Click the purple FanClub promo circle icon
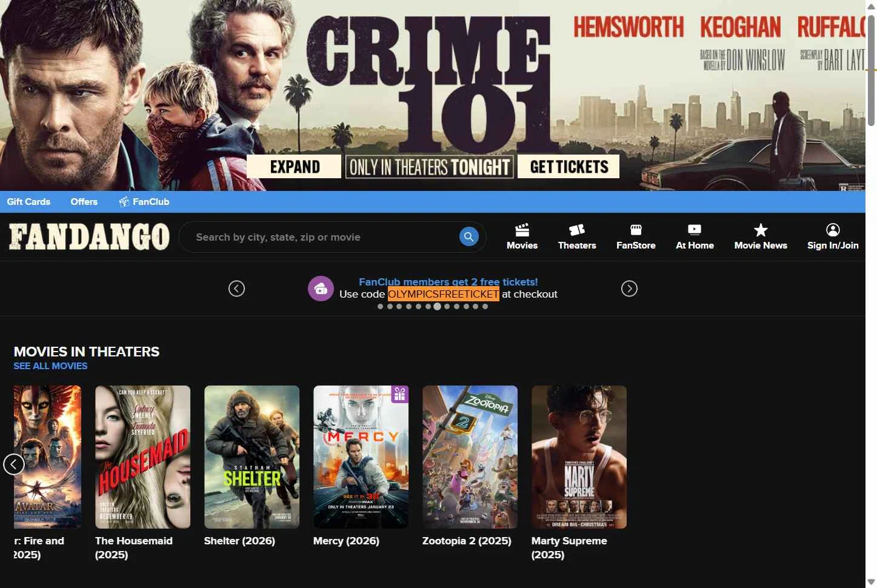Screen dimensions: 877x588 (321, 289)
